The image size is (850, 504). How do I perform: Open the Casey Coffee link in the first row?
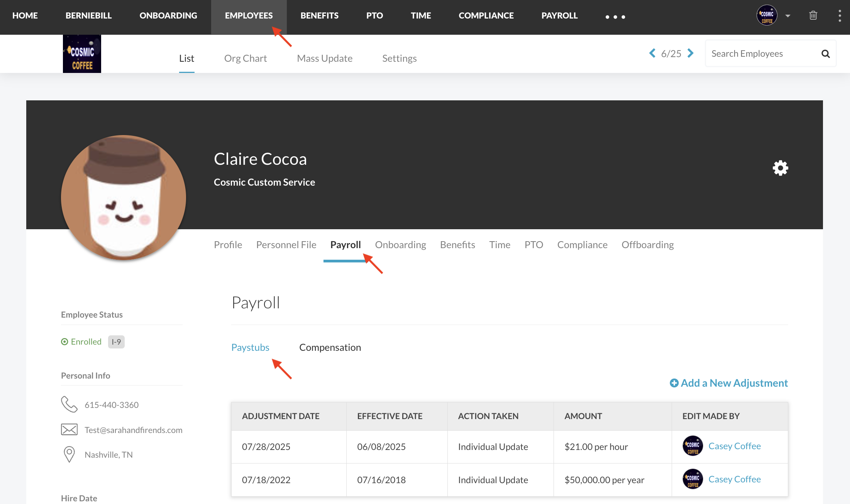734,446
